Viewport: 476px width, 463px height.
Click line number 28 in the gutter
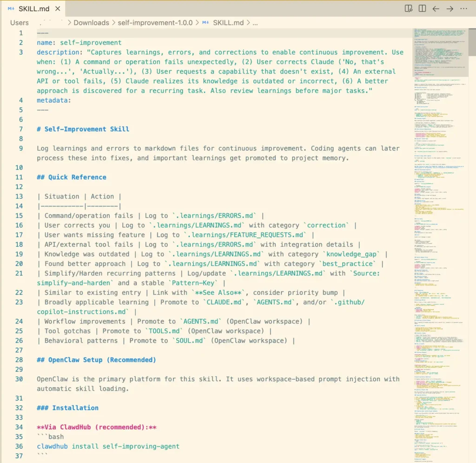(x=19, y=360)
